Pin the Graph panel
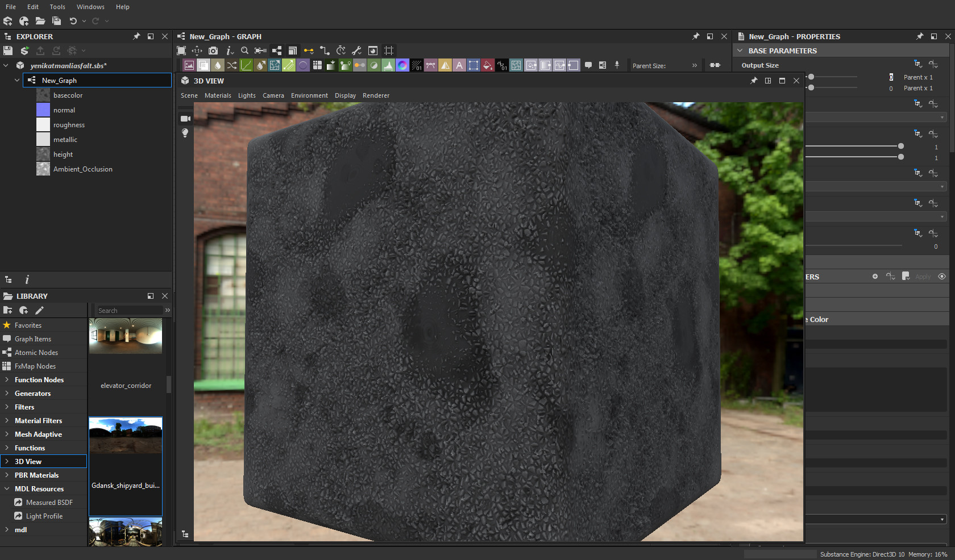955x560 pixels. click(x=696, y=36)
